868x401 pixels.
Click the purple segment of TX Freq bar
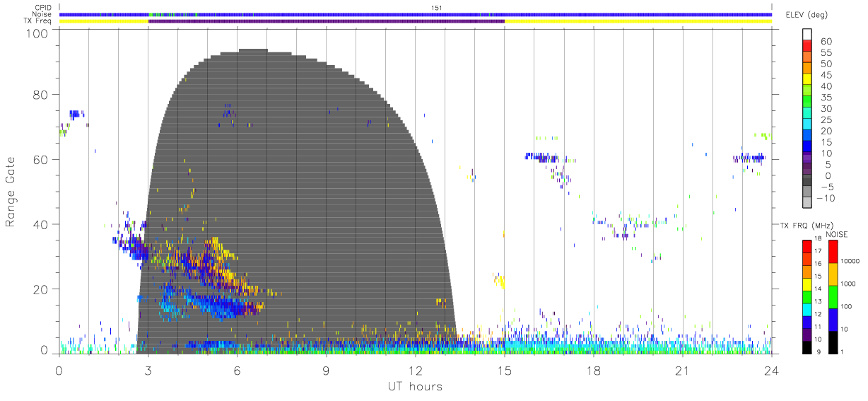326,21
